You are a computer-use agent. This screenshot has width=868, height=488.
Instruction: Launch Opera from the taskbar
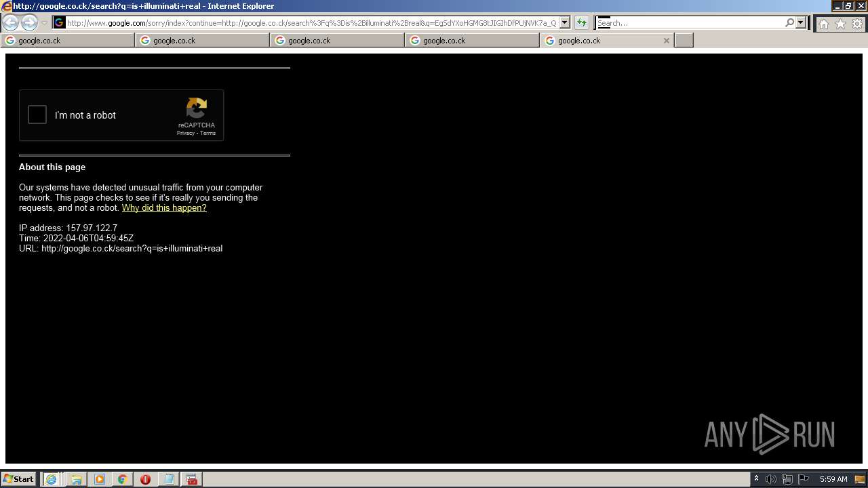(x=145, y=479)
